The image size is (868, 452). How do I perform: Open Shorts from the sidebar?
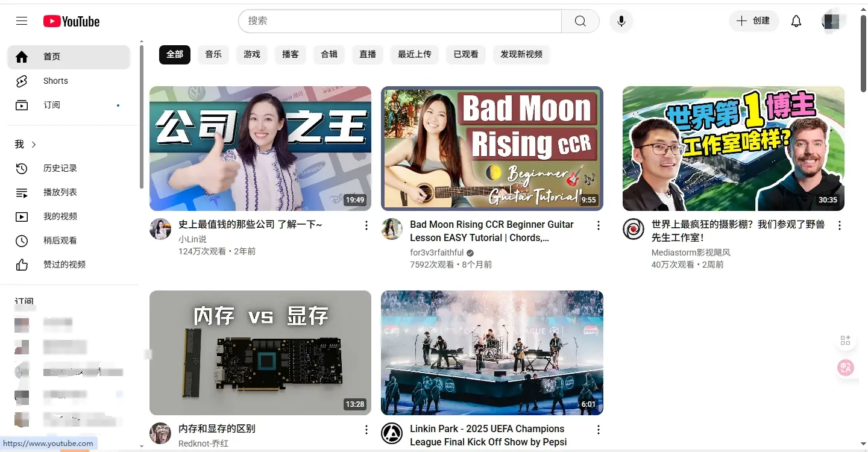click(x=69, y=81)
